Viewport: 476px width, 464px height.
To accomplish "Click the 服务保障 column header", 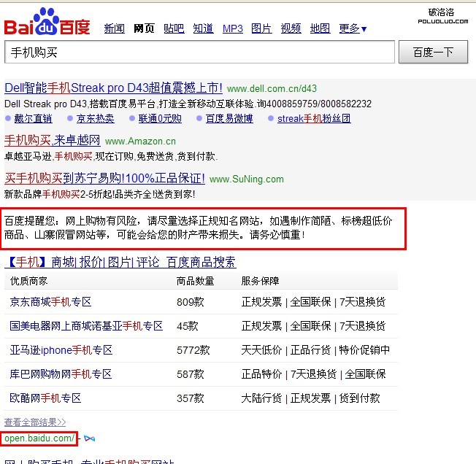I will coord(260,281).
